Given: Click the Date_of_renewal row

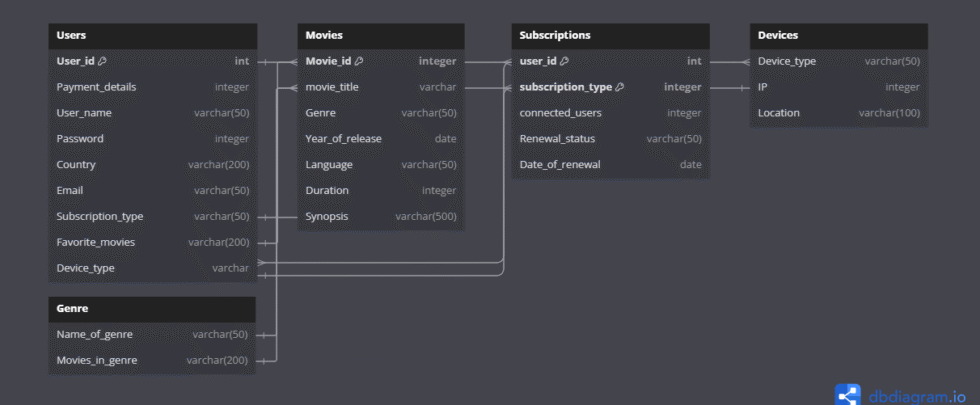Looking at the screenshot, I should pos(610,165).
